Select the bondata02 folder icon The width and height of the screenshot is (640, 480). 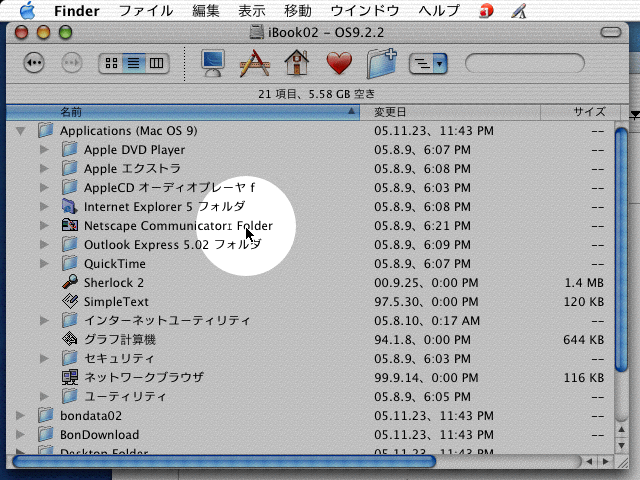tap(46, 415)
